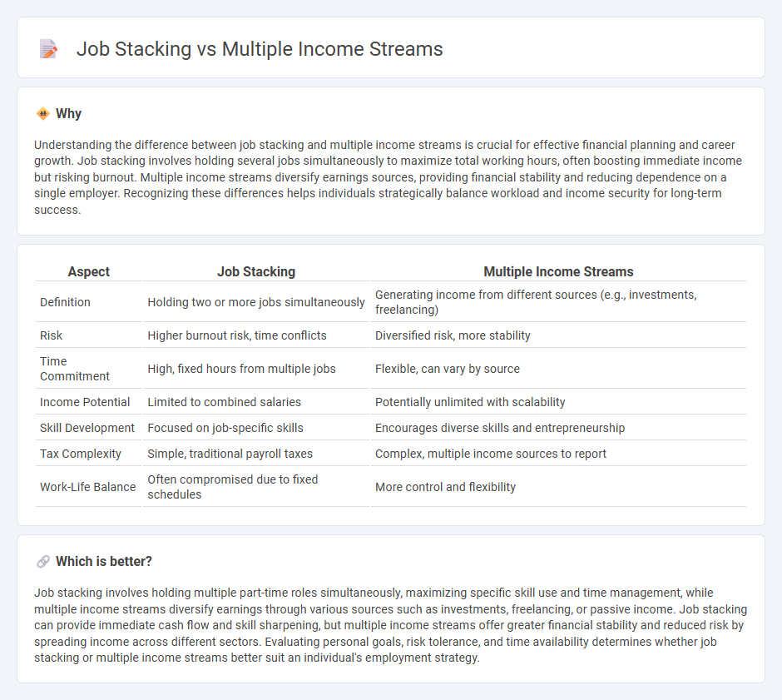Select the Risk row label
The height and width of the screenshot is (700, 782).
(x=51, y=335)
